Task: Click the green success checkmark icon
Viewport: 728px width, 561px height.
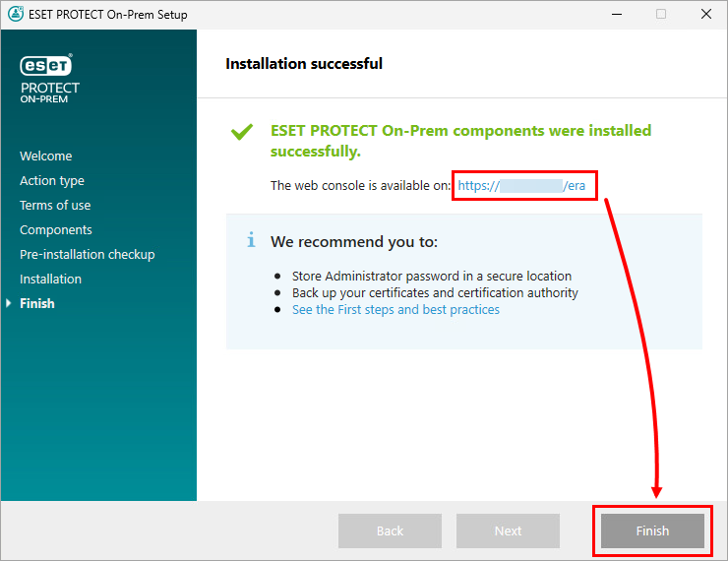Action: [x=241, y=132]
